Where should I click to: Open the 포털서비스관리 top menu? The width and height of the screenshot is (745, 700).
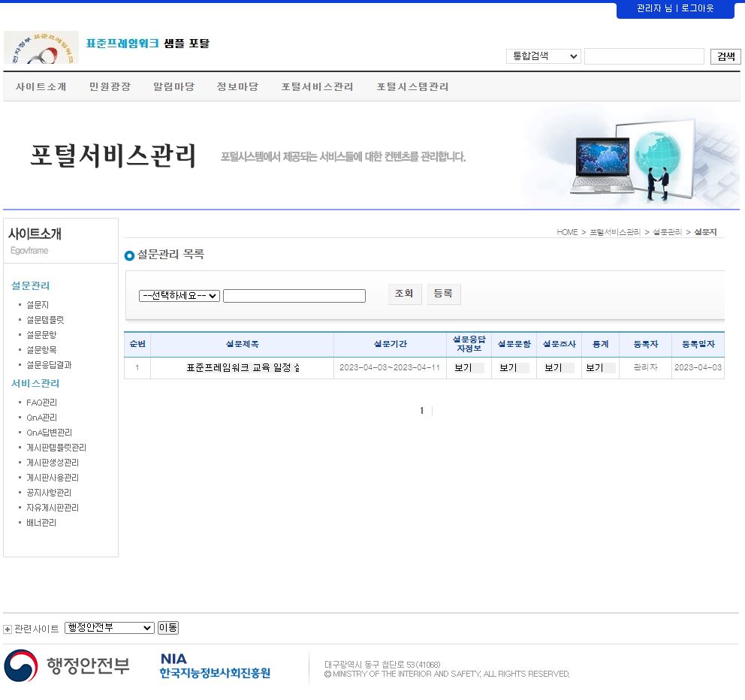click(317, 87)
